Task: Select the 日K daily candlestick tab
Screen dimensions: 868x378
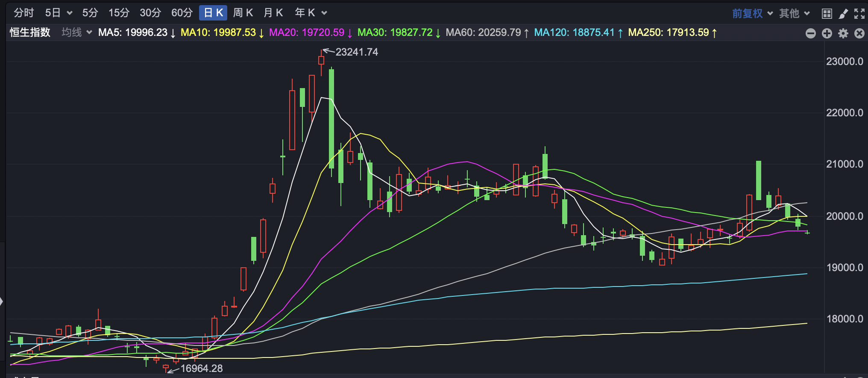Action: click(x=213, y=13)
